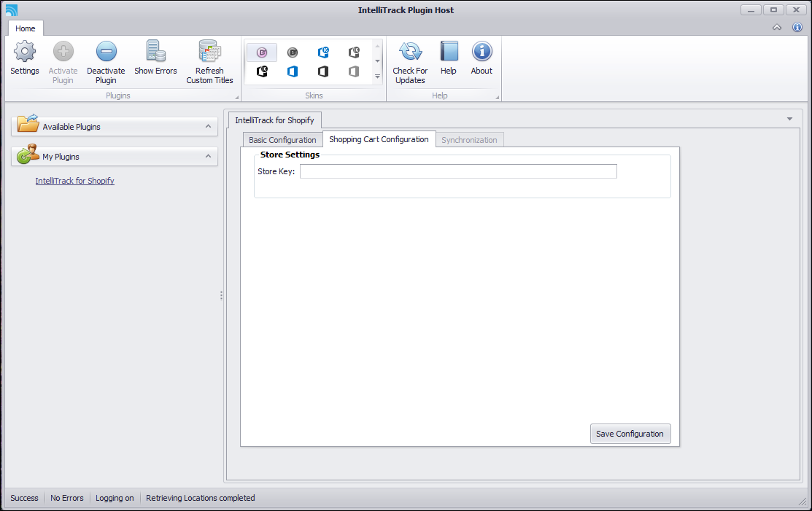The height and width of the screenshot is (511, 812).
Task: Click the No Errors status bar entry
Action: coord(67,498)
